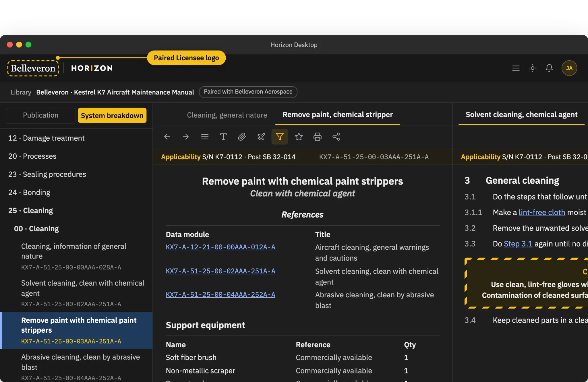Click the forward arrow in document toolbar
The width and height of the screenshot is (588, 382).
click(x=186, y=137)
